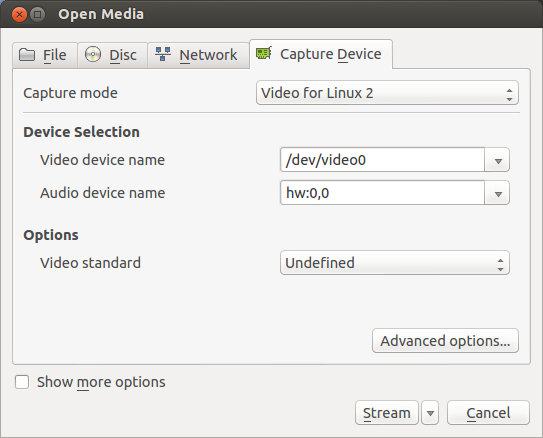Open Advanced options dialog
Image resolution: width=543 pixels, height=438 pixels.
[x=445, y=341]
